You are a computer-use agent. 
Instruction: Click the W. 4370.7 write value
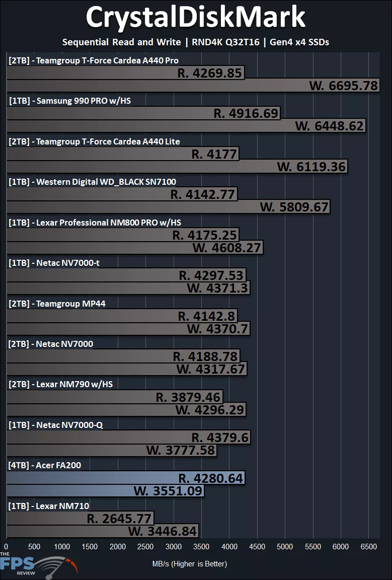(217, 329)
